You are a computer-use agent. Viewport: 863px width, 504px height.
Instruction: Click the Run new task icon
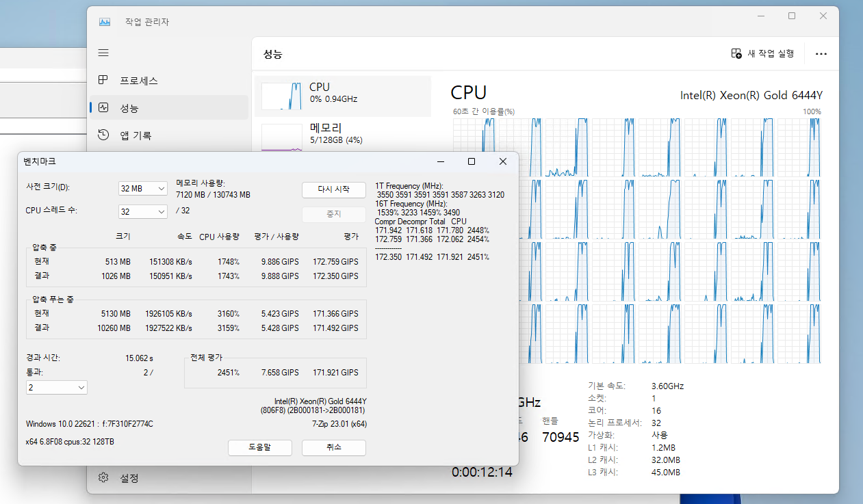(x=736, y=53)
